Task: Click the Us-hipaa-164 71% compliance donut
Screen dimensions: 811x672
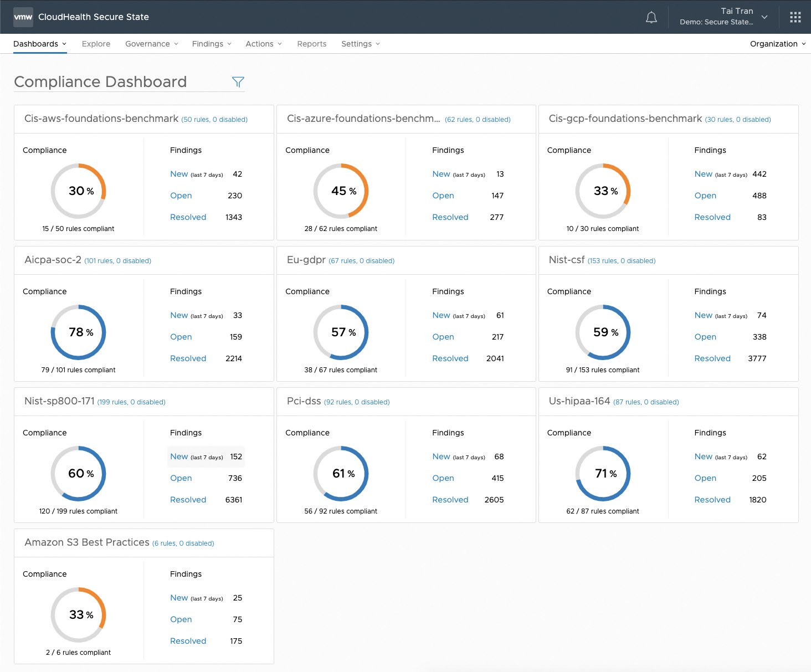Action: tap(603, 474)
